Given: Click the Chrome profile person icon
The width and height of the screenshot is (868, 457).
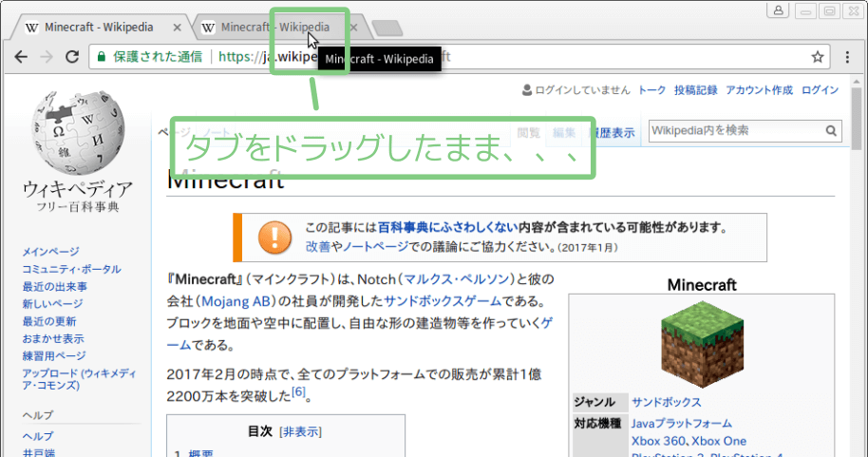Looking at the screenshot, I should [778, 10].
